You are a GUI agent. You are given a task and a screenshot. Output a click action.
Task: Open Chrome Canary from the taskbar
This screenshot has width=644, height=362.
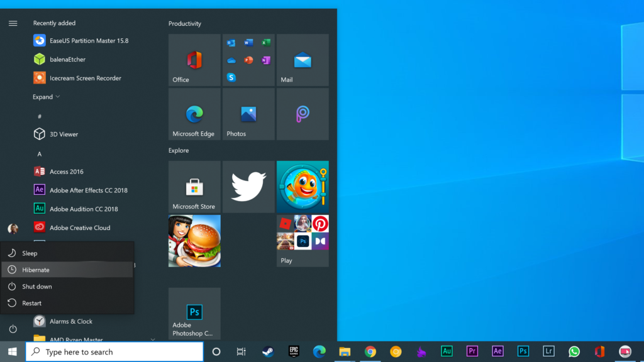point(396,352)
